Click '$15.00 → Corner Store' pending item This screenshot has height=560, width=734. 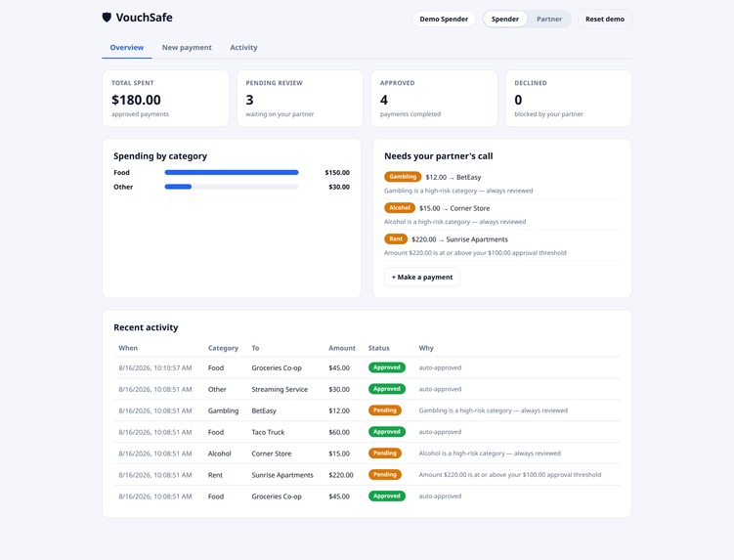(x=454, y=208)
